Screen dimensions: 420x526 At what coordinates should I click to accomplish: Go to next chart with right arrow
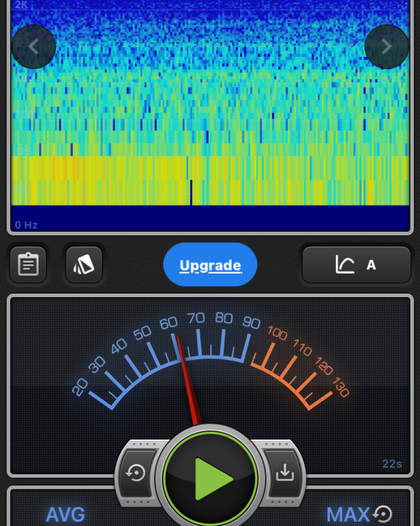pyautogui.click(x=386, y=46)
